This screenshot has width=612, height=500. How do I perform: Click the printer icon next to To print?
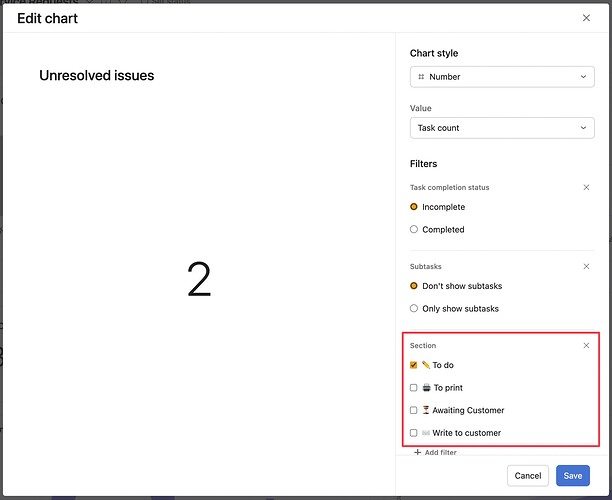426,388
